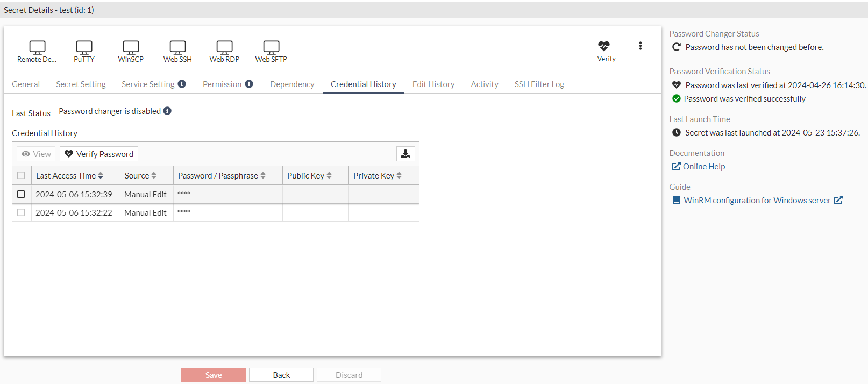Open the Dependency tab

pyautogui.click(x=292, y=84)
